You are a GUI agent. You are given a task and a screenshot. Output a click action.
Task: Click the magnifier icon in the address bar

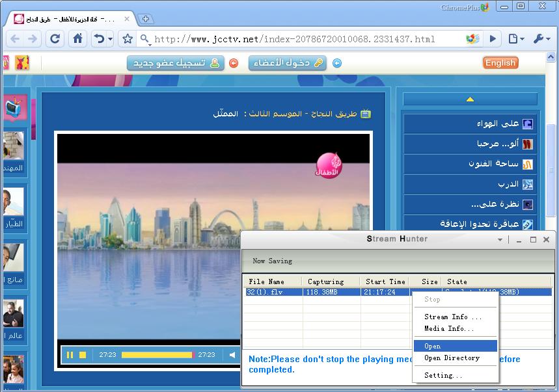coord(144,38)
